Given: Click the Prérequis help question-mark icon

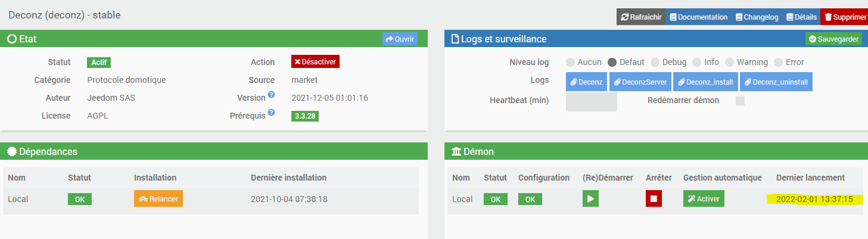Looking at the screenshot, I should (x=271, y=113).
